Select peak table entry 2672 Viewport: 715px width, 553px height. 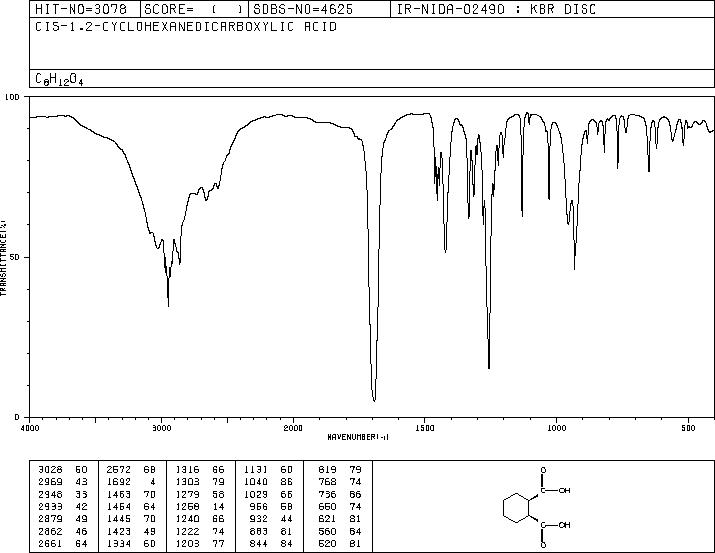pos(119,470)
